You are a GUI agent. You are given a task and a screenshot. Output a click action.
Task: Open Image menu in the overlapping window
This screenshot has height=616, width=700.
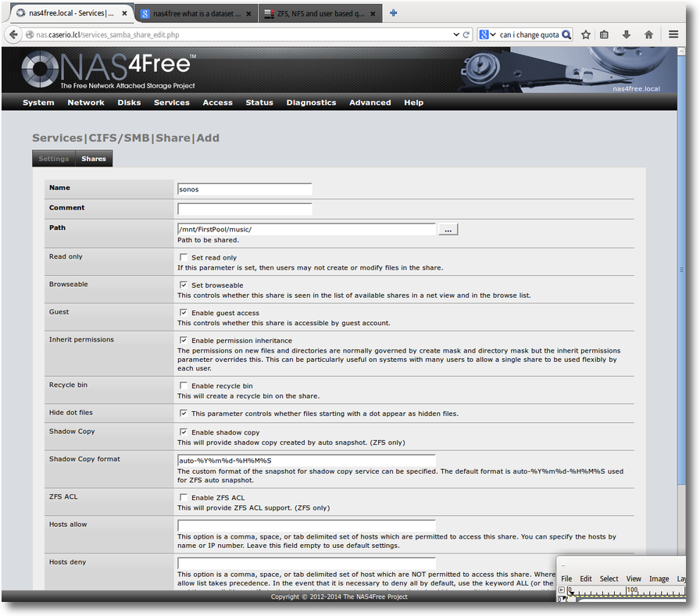(x=659, y=578)
